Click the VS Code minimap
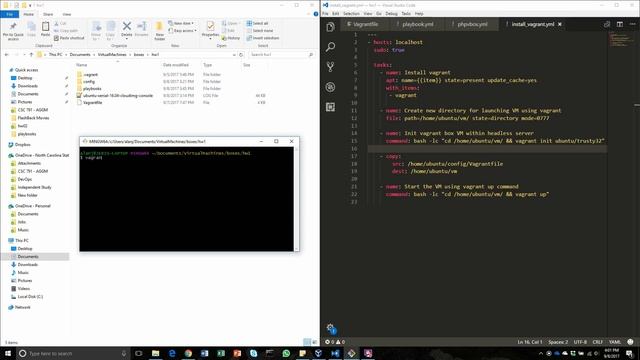This screenshot has width=640, height=360. (620, 39)
